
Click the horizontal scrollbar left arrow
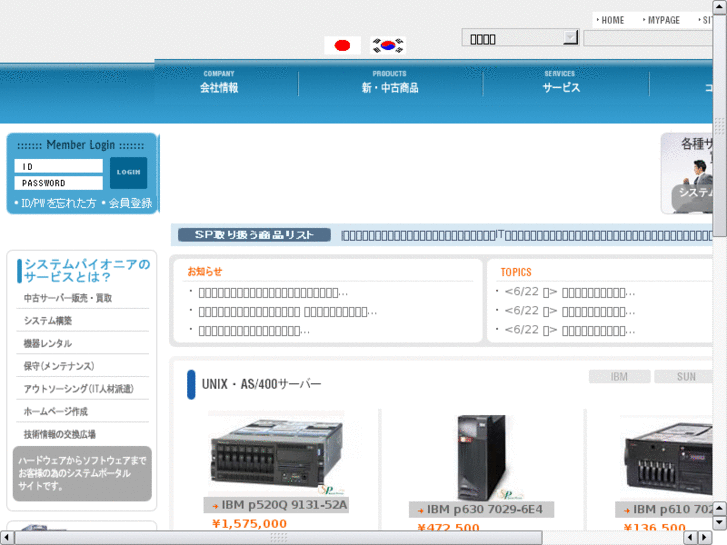[x=7, y=537]
